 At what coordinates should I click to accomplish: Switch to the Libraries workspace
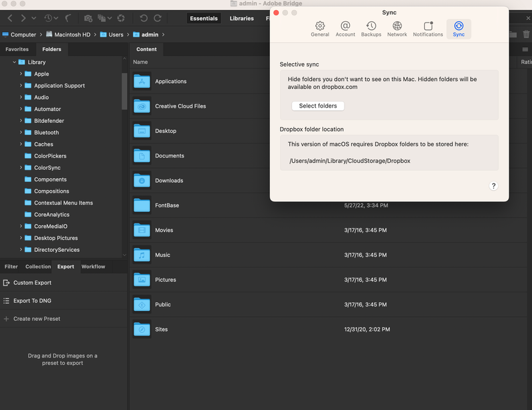click(x=242, y=19)
